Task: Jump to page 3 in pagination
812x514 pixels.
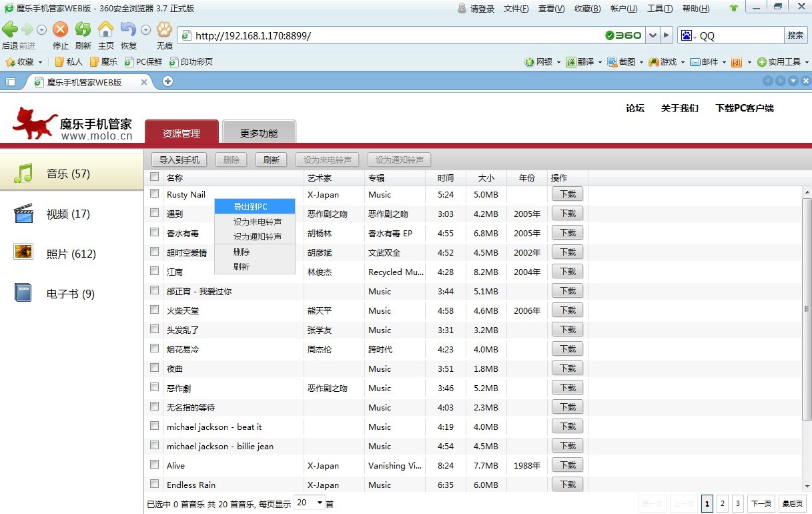Action: coord(738,503)
